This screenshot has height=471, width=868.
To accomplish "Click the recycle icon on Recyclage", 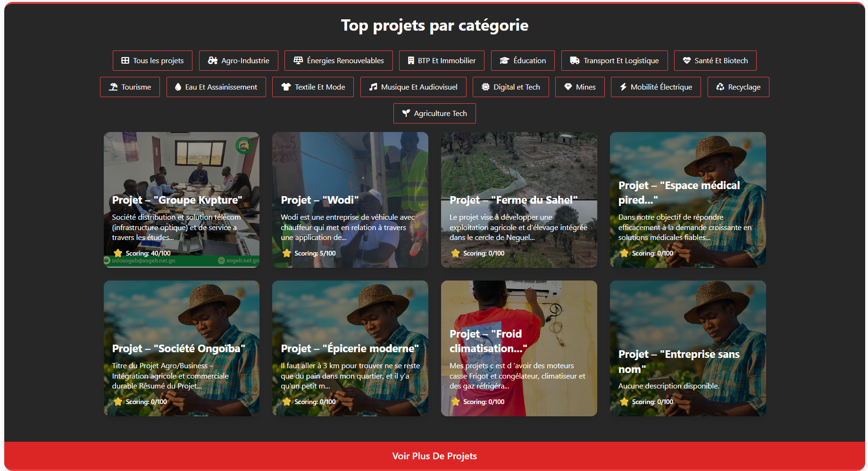I will [x=720, y=87].
